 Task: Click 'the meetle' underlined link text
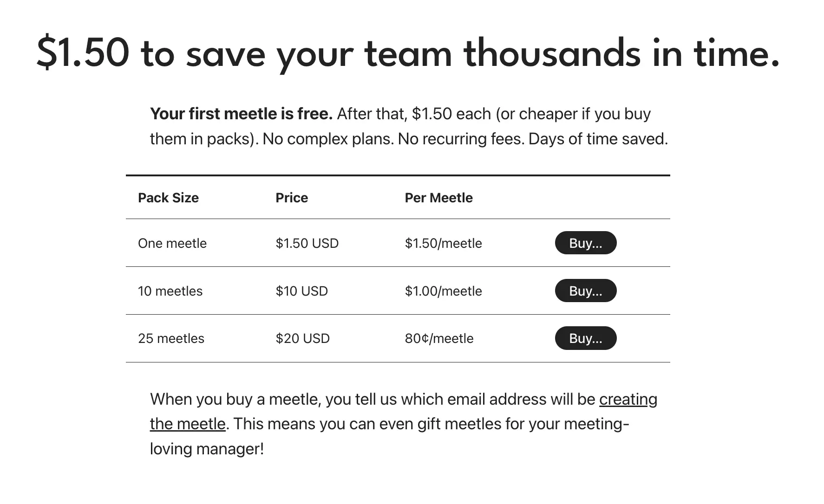(x=188, y=424)
